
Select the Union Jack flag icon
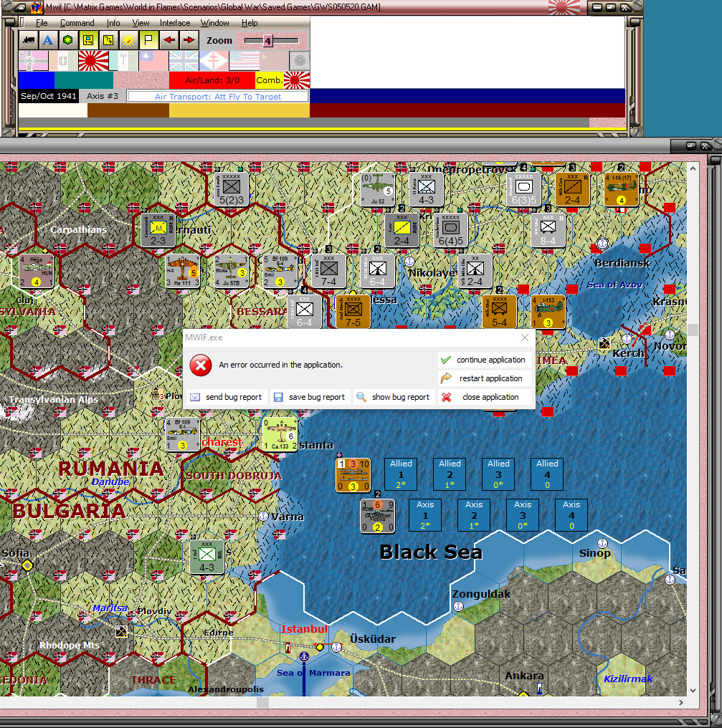(185, 60)
